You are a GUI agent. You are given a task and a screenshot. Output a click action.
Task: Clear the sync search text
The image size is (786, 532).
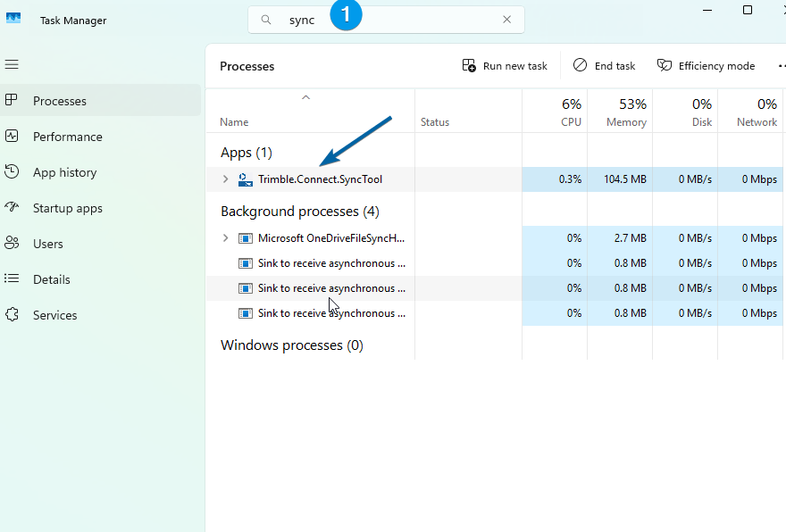coord(506,20)
